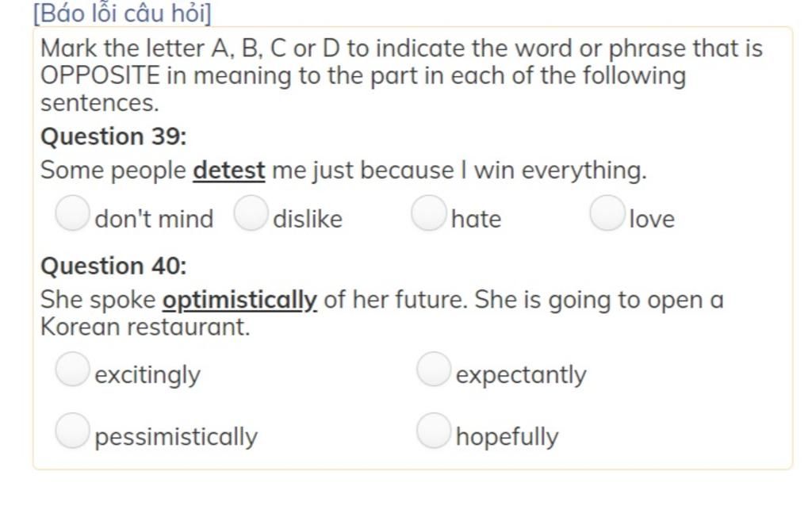
Task: Pick the "hopefully" radio option
Action: tap(434, 431)
